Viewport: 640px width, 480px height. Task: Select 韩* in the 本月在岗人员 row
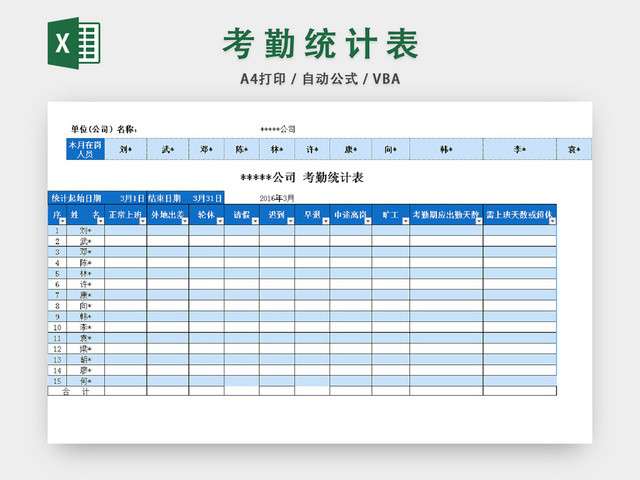[x=447, y=149]
